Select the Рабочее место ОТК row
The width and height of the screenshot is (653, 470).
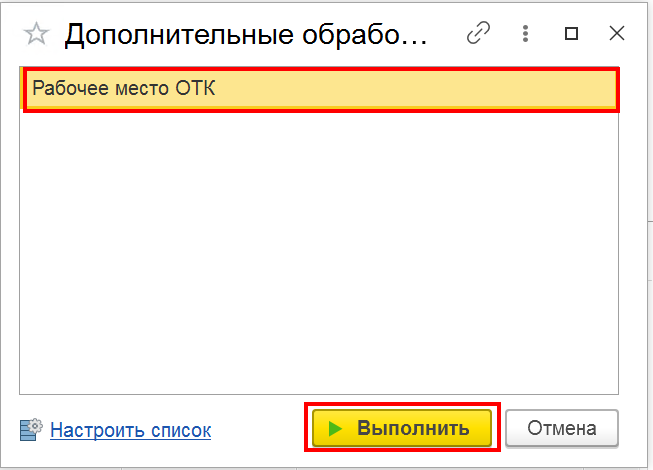click(x=319, y=89)
